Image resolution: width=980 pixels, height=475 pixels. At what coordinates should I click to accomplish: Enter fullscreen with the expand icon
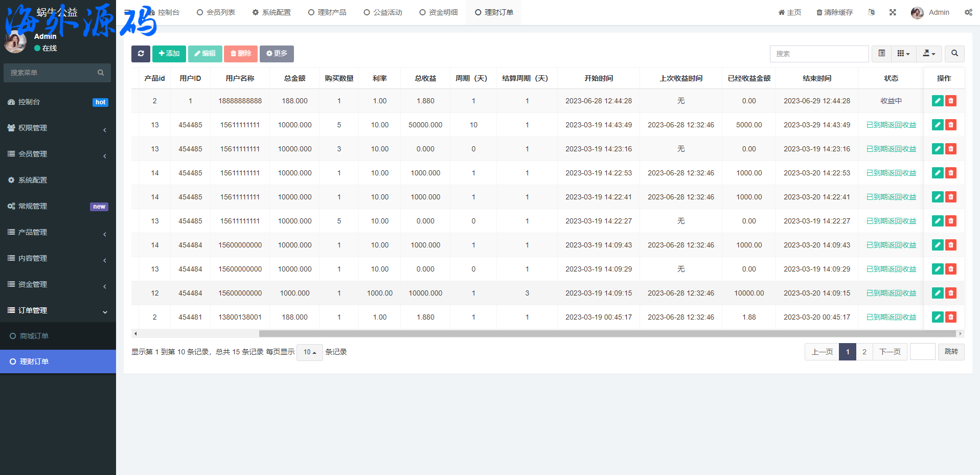coord(893,12)
